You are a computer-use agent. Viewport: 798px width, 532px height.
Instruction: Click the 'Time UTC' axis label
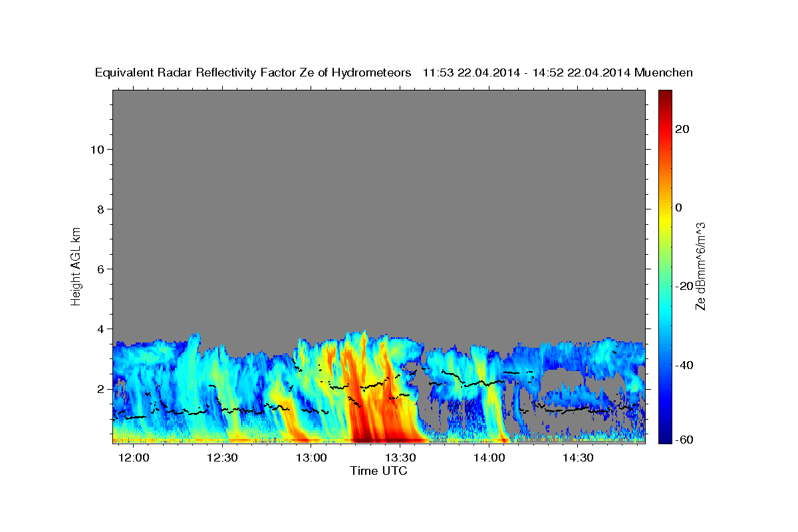(x=378, y=471)
